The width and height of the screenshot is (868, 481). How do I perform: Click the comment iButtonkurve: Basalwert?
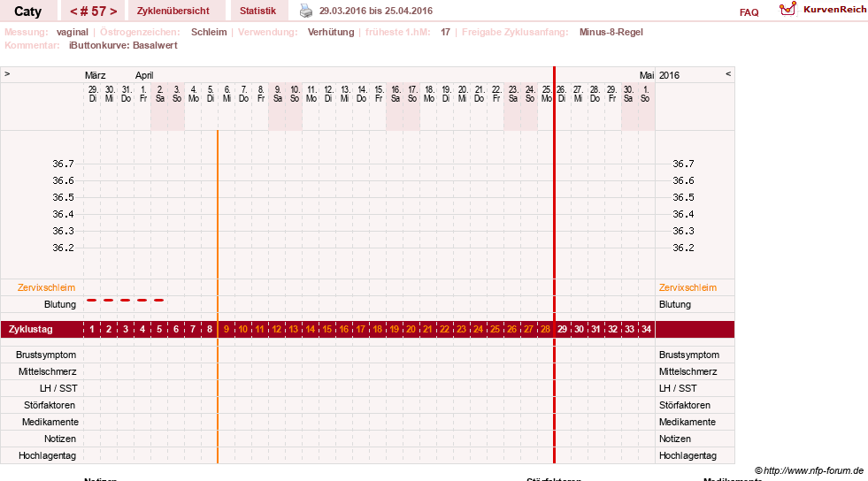[123, 45]
